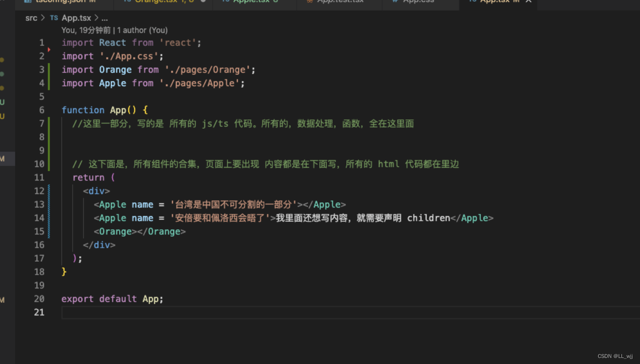
Task: Select the App.tsx breadcrumb item
Action: tap(76, 18)
